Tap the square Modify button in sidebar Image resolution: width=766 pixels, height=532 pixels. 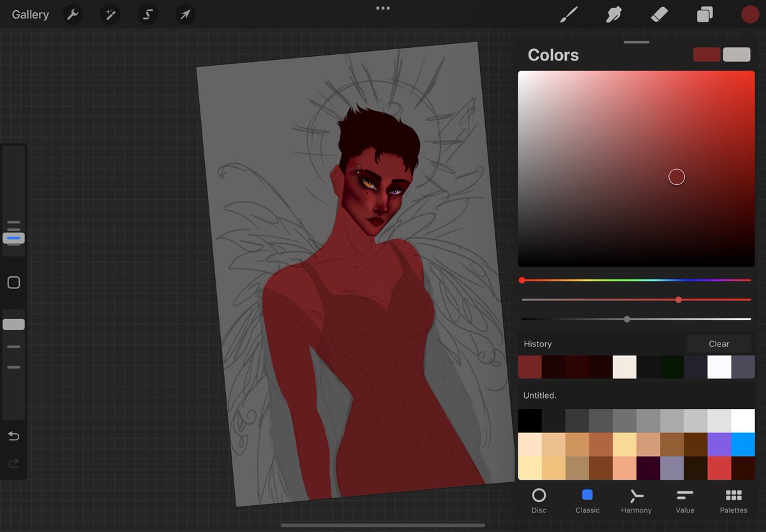point(13,283)
